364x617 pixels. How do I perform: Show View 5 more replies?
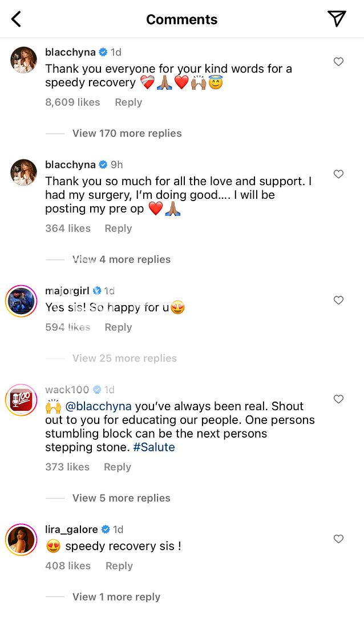click(x=121, y=498)
